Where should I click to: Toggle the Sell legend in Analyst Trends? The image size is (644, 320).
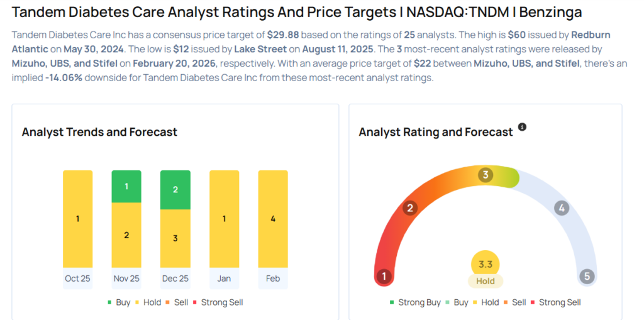pyautogui.click(x=177, y=302)
